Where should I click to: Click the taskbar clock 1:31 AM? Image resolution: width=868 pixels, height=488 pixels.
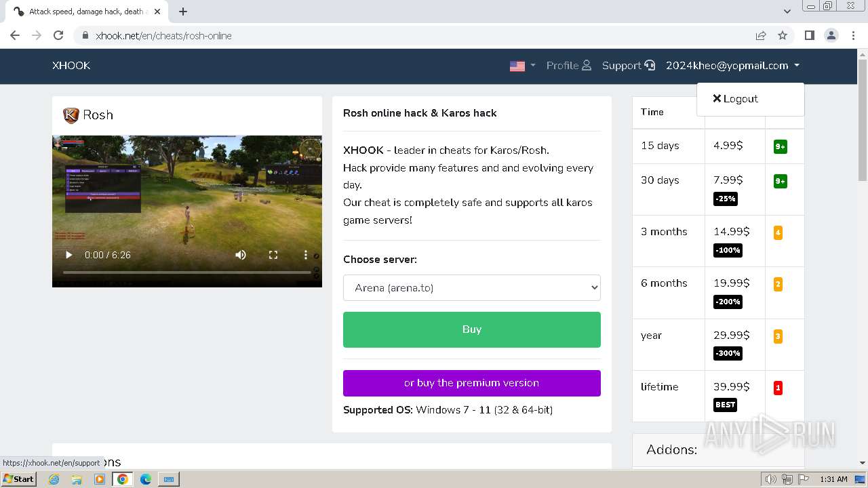pyautogui.click(x=833, y=479)
